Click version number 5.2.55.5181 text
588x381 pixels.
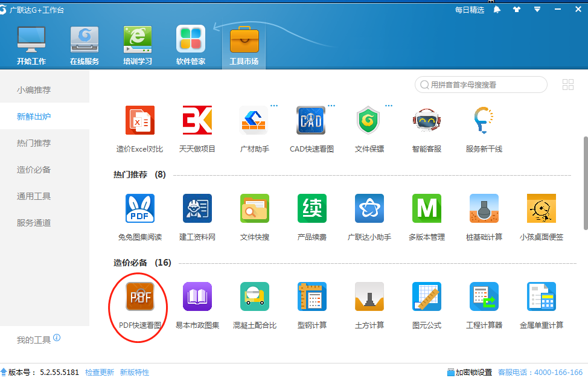(59, 373)
